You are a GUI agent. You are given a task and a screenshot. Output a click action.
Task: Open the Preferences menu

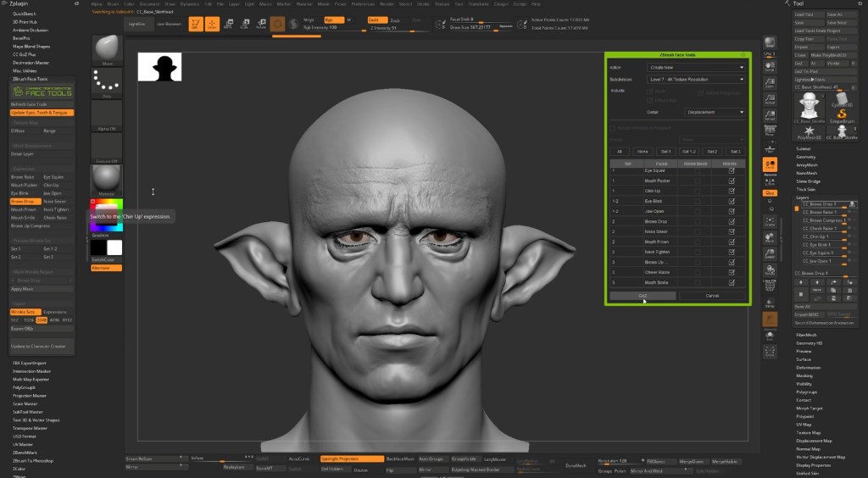tap(363, 4)
